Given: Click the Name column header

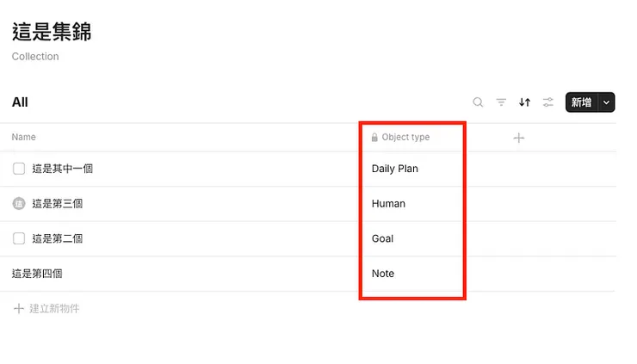Looking at the screenshot, I should [x=24, y=138].
